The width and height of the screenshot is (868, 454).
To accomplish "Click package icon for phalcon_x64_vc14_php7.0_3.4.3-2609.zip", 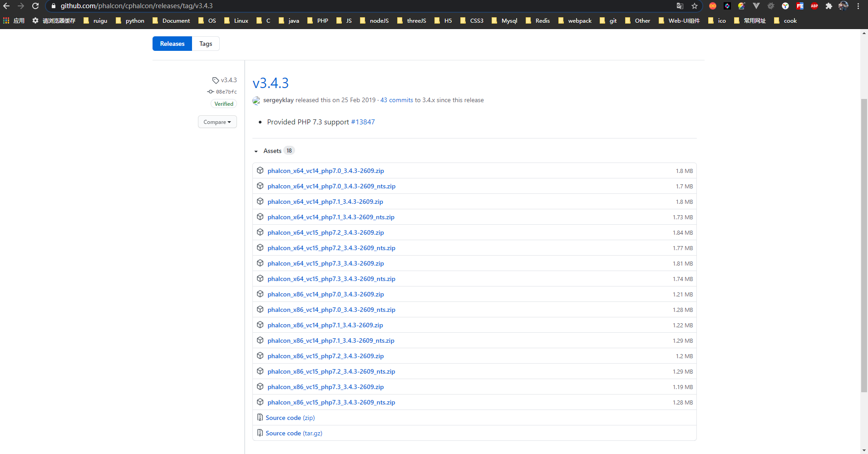I will pyautogui.click(x=260, y=170).
